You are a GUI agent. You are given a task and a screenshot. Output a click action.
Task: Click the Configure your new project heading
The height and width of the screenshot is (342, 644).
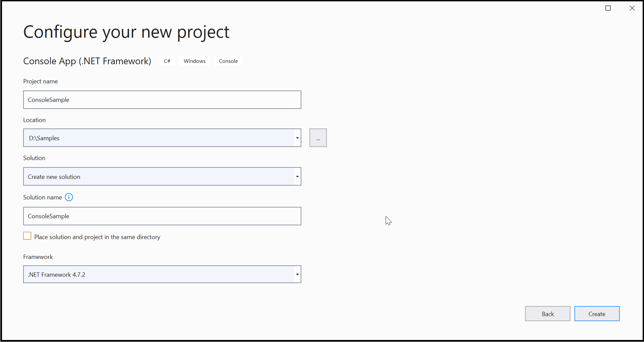[126, 32]
